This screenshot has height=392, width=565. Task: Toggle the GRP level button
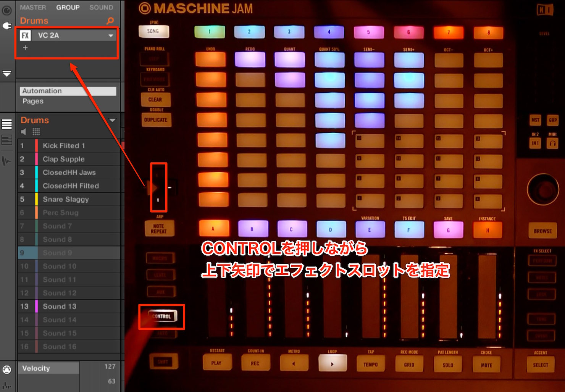(x=553, y=120)
